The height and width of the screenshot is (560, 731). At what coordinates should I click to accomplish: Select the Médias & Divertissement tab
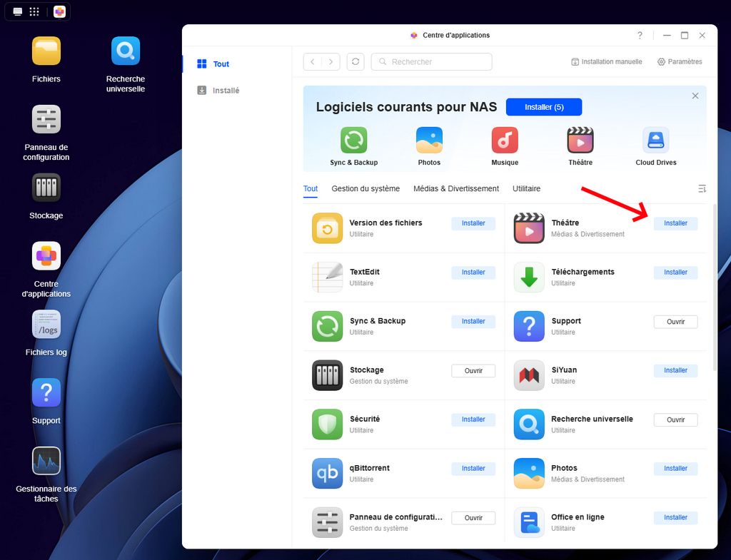pos(456,189)
